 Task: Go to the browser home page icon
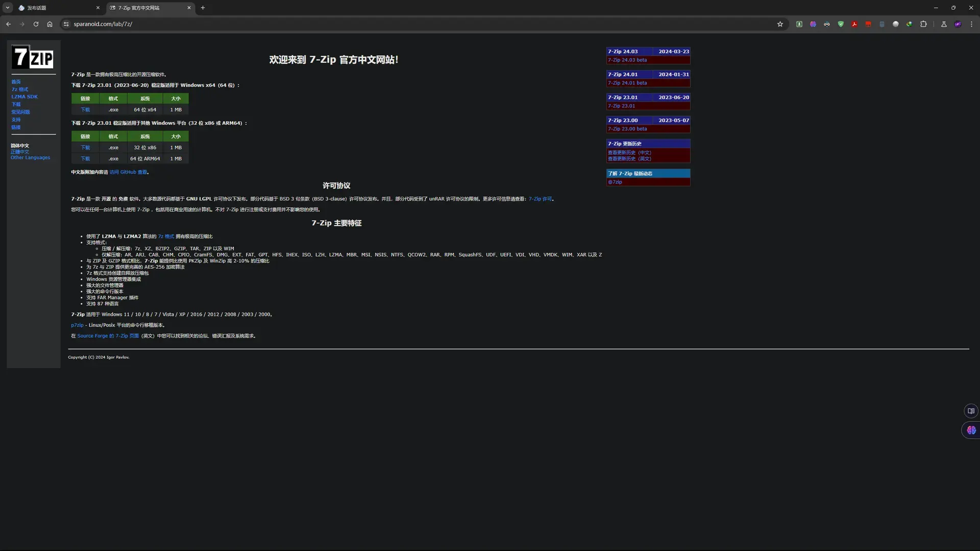point(50,24)
